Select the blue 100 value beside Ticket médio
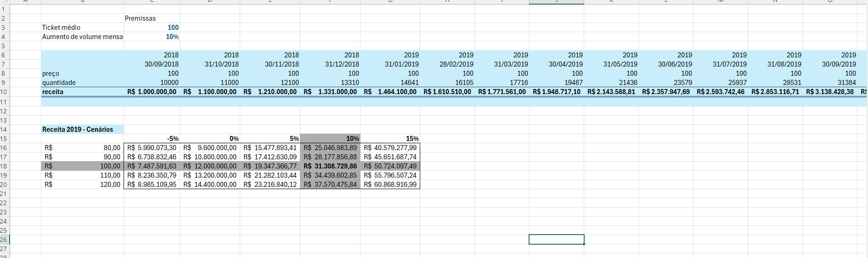Viewport: 868px width, 258px height. [152, 28]
